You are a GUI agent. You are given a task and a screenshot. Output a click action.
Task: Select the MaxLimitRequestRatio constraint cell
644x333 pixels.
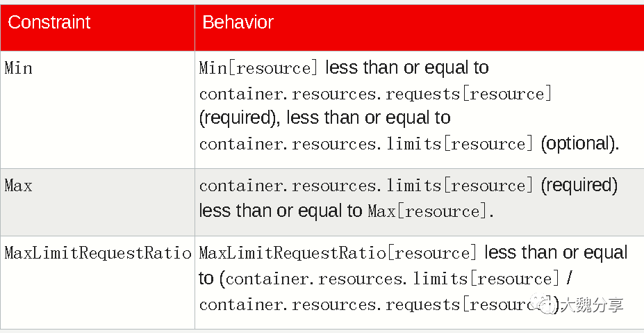click(x=97, y=253)
